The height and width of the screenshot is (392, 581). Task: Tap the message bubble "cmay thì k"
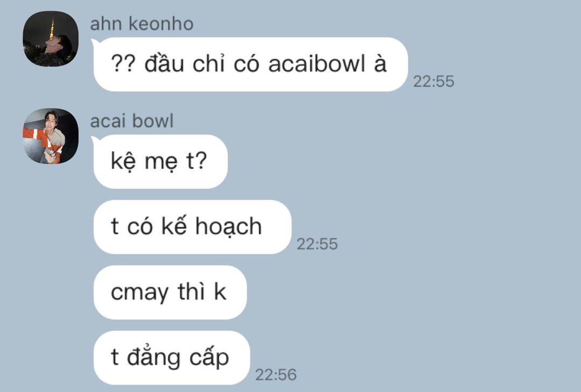tap(170, 293)
